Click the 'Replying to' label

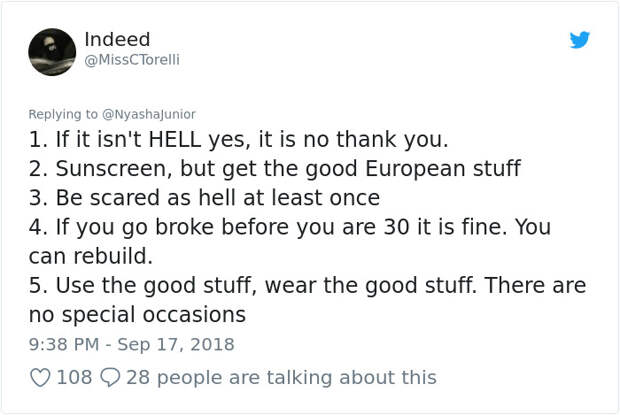click(x=63, y=114)
